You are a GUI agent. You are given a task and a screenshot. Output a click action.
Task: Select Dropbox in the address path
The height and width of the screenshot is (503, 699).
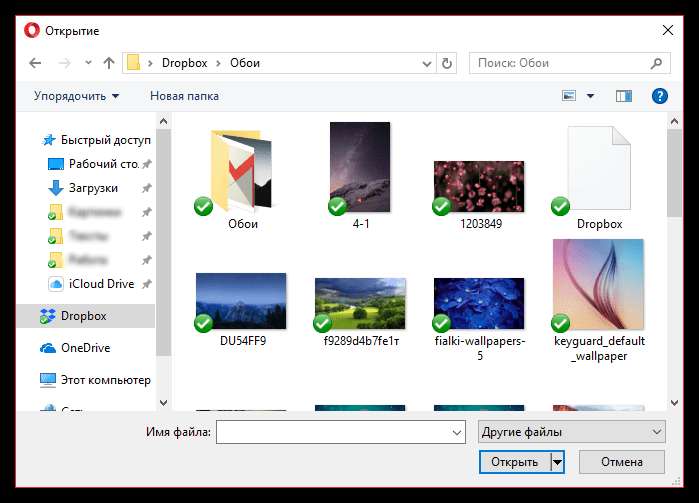[185, 63]
